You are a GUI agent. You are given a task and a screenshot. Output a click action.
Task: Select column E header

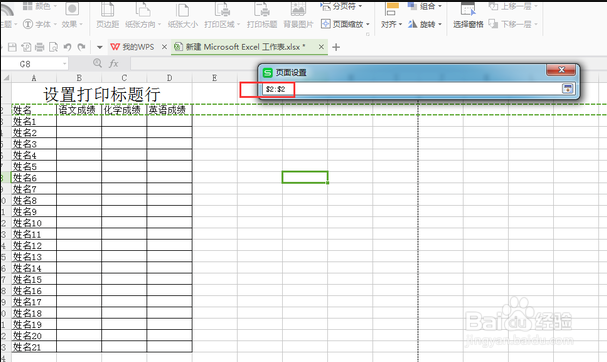[214, 78]
